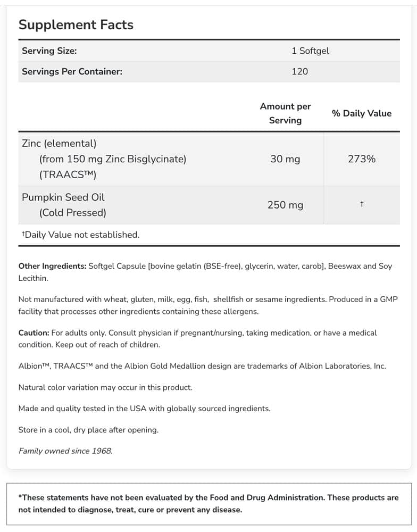Click the Albion Laboratories trademark line

click(202, 365)
